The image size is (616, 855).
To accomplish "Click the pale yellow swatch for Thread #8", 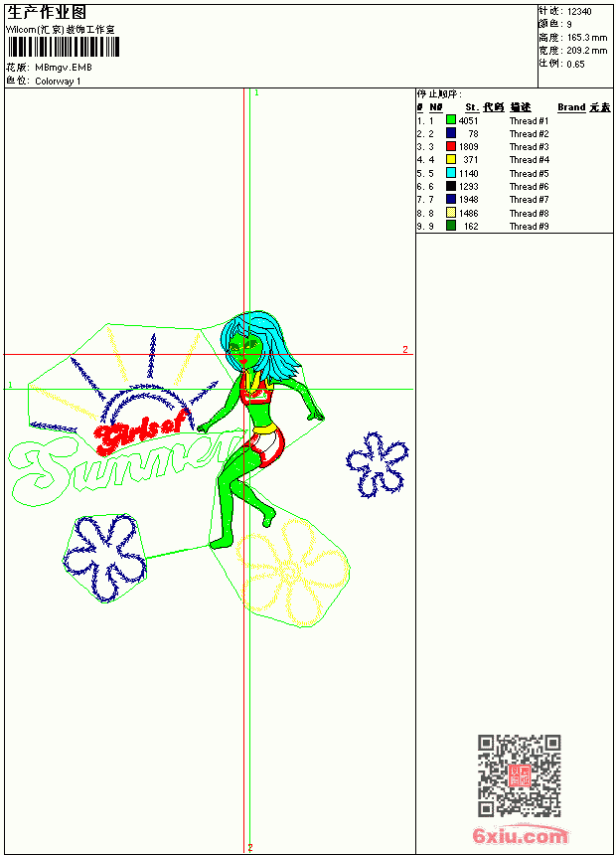I will click(451, 213).
